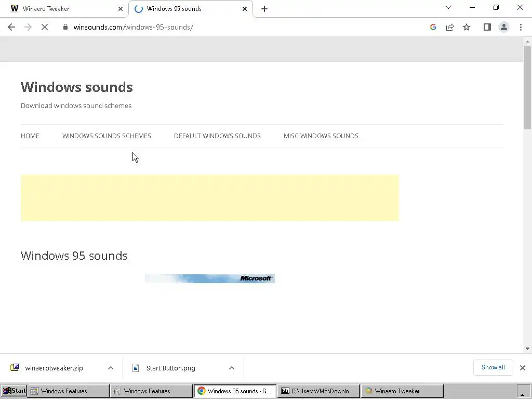
Task: Open WINDOWS SOUNDS SCHEMES menu
Action: point(107,136)
